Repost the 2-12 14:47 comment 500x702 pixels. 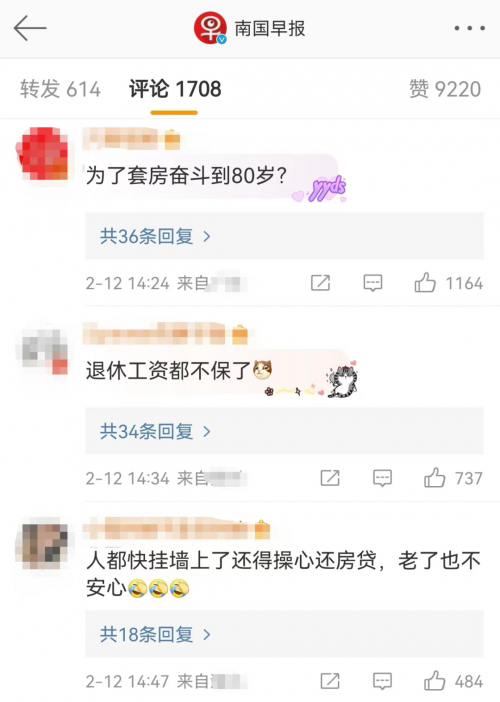pyautogui.click(x=330, y=681)
